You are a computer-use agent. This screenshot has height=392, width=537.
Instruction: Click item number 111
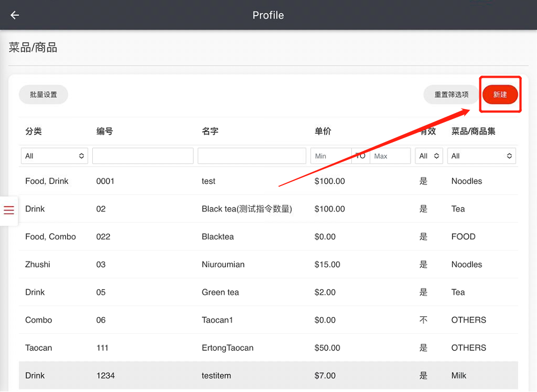(x=102, y=348)
